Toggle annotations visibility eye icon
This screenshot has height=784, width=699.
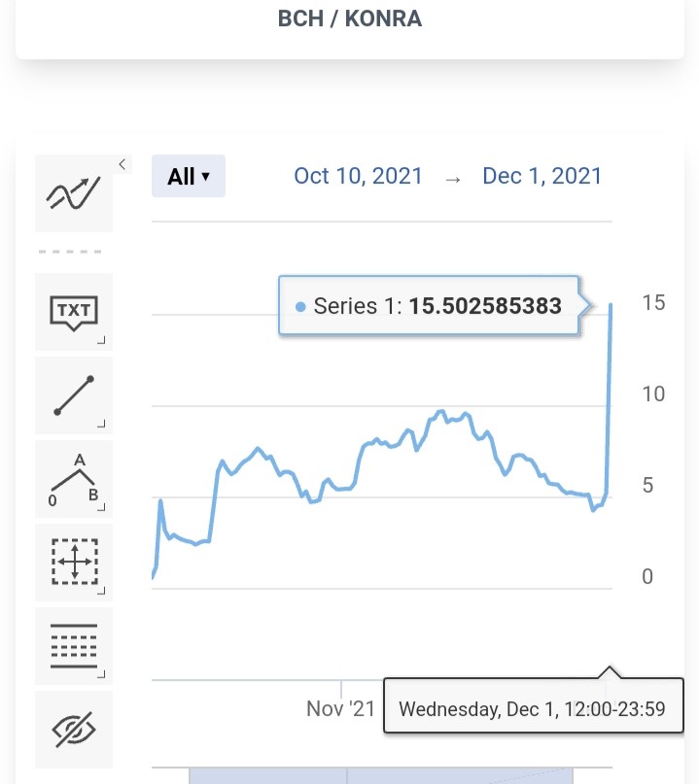coord(74,730)
